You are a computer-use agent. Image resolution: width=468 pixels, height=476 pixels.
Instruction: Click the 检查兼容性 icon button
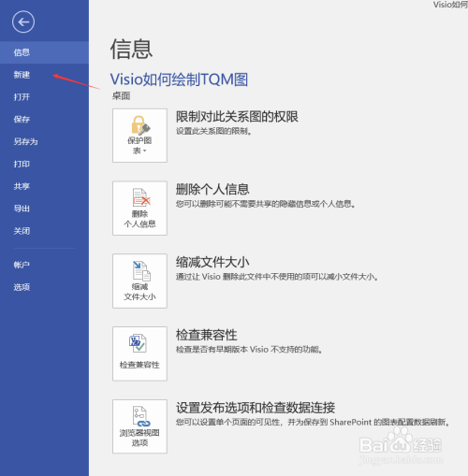139,353
